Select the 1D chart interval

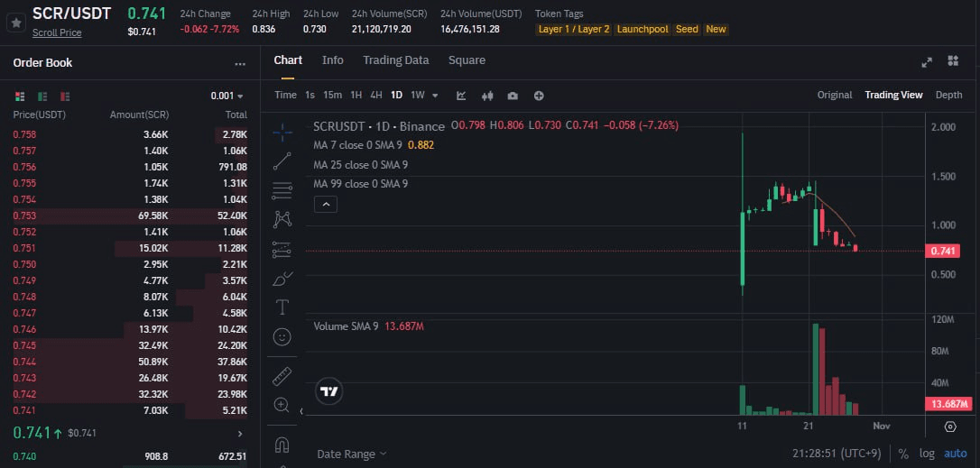(x=396, y=95)
